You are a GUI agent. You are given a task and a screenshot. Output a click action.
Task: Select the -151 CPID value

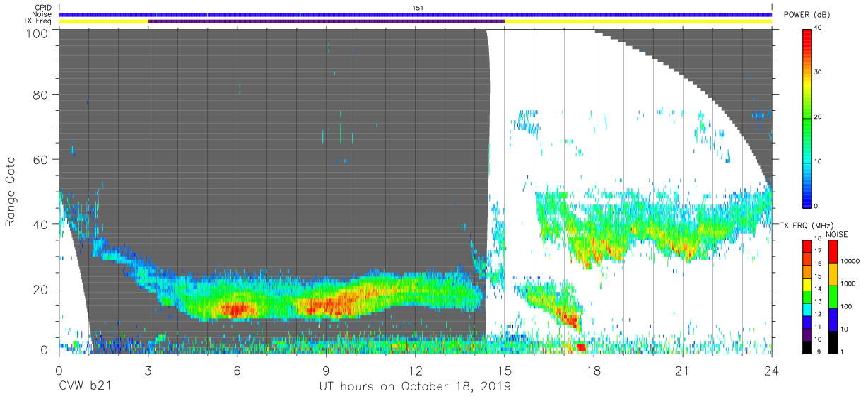pyautogui.click(x=415, y=8)
